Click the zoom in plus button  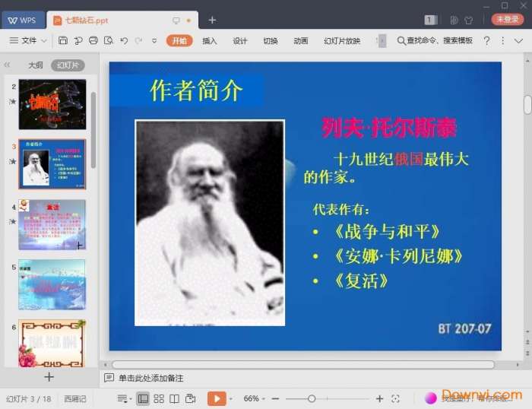pyautogui.click(x=380, y=398)
